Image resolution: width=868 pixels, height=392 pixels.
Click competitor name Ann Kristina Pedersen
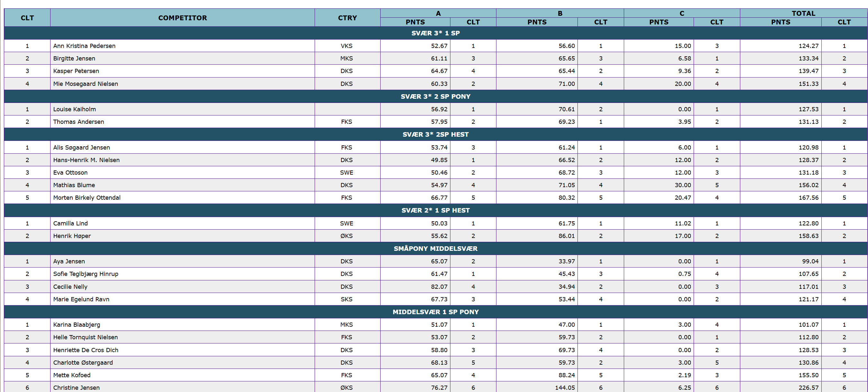click(x=84, y=46)
